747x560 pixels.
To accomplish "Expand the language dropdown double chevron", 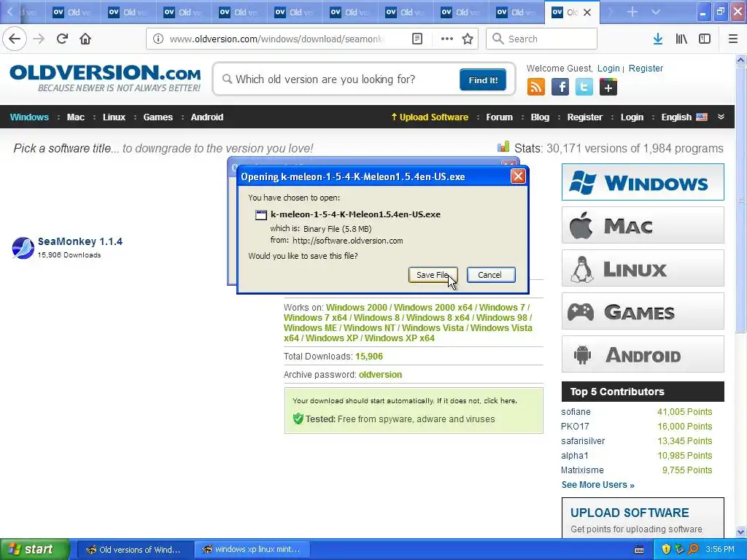I will tap(721, 117).
